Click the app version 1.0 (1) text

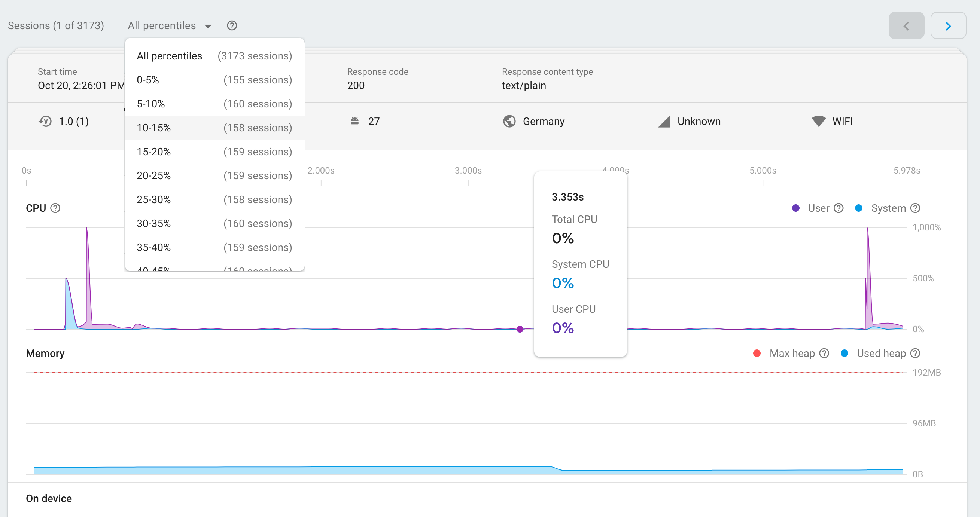pyautogui.click(x=74, y=121)
